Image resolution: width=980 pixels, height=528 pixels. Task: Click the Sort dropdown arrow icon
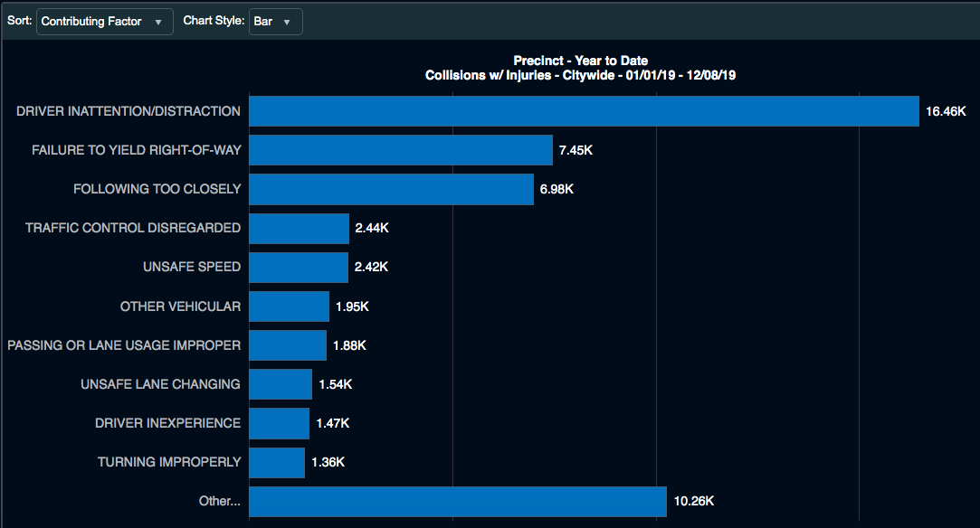point(158,23)
